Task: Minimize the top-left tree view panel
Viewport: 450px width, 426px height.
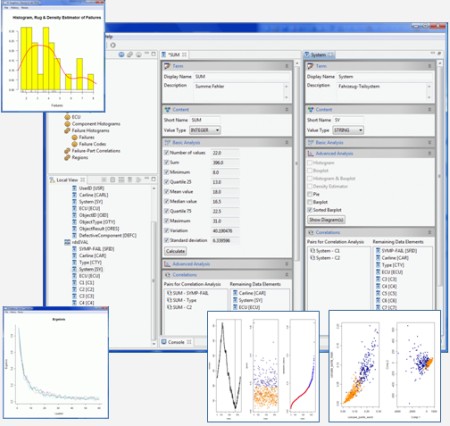Action: (147, 54)
